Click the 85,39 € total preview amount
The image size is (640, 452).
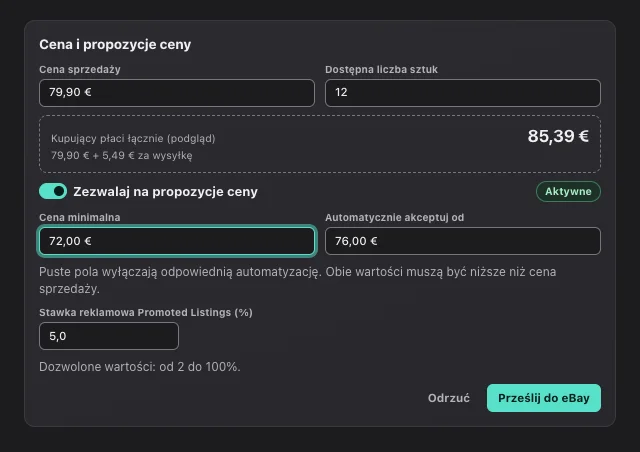coord(558,136)
